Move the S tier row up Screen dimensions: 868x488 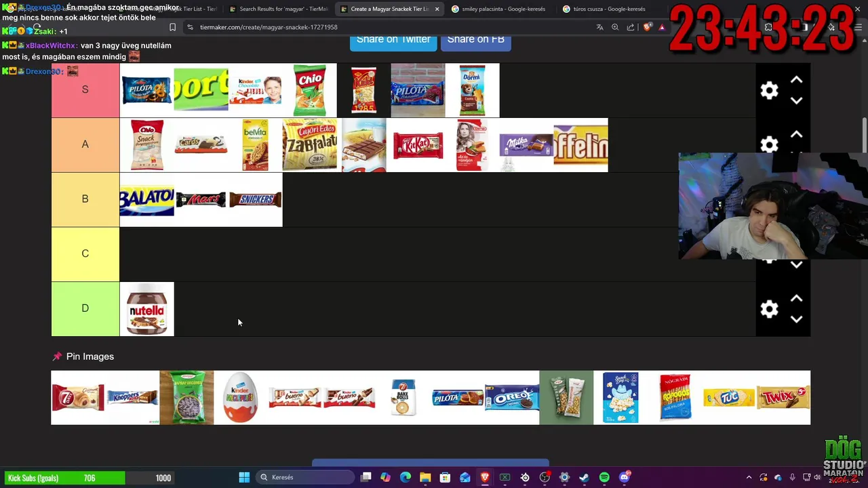pyautogui.click(x=796, y=80)
